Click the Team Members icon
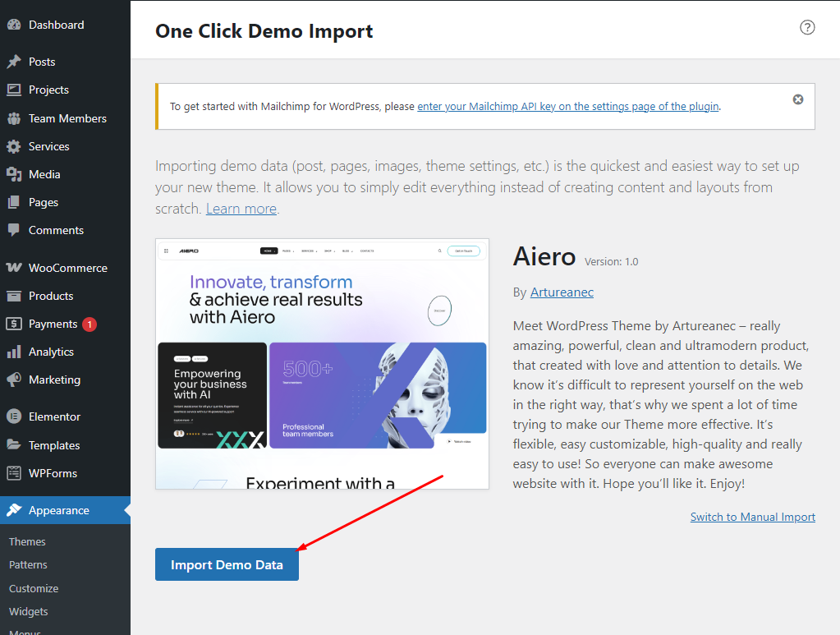840x635 pixels. point(14,118)
